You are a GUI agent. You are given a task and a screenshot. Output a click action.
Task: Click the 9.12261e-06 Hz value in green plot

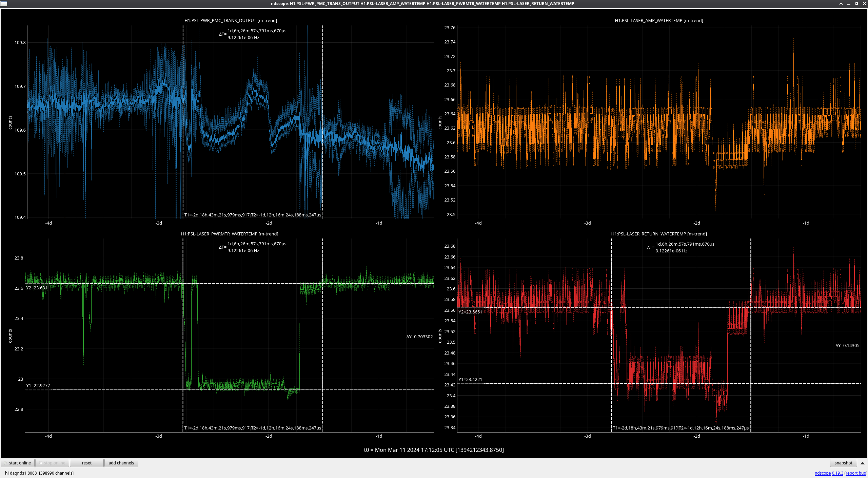(x=243, y=250)
